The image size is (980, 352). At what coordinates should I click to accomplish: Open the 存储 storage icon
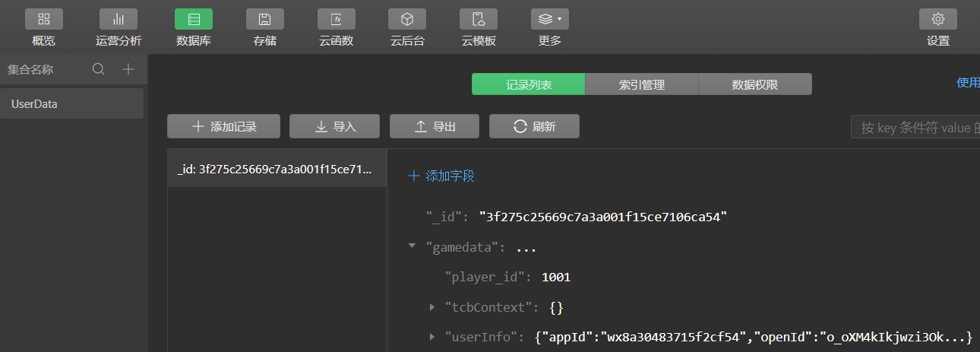click(265, 19)
